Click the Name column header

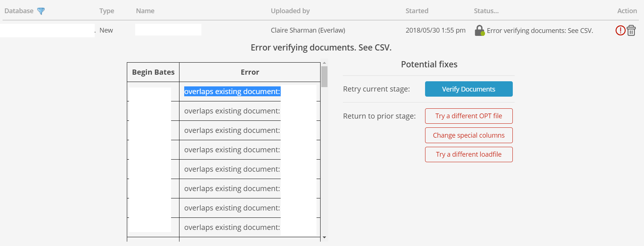[145, 11]
